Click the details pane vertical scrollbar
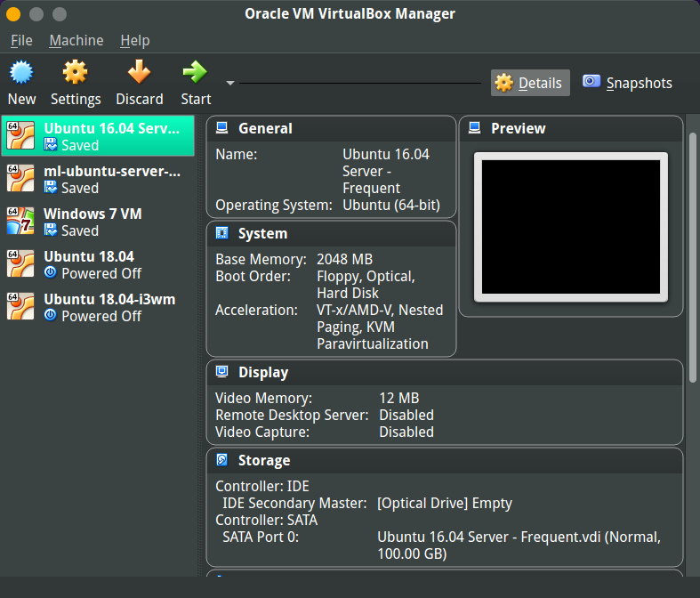 [x=692, y=257]
